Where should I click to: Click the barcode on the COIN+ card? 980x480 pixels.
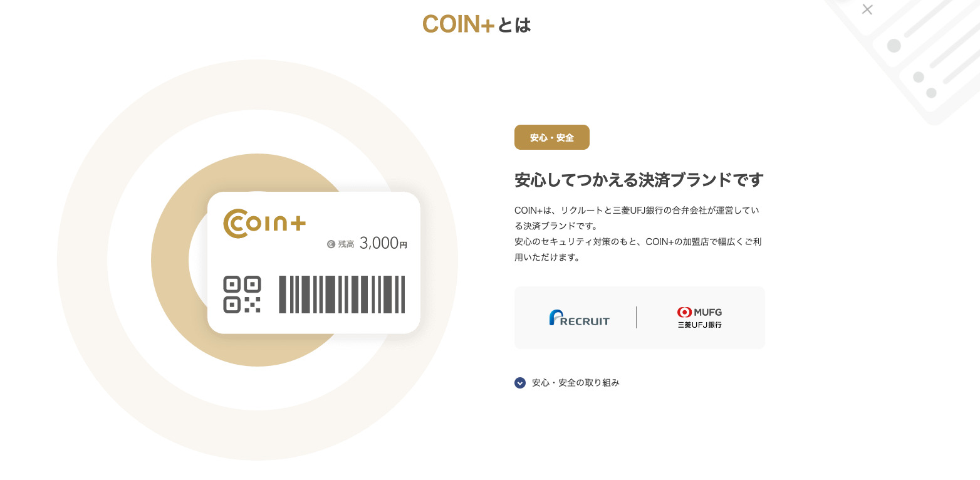tap(341, 295)
